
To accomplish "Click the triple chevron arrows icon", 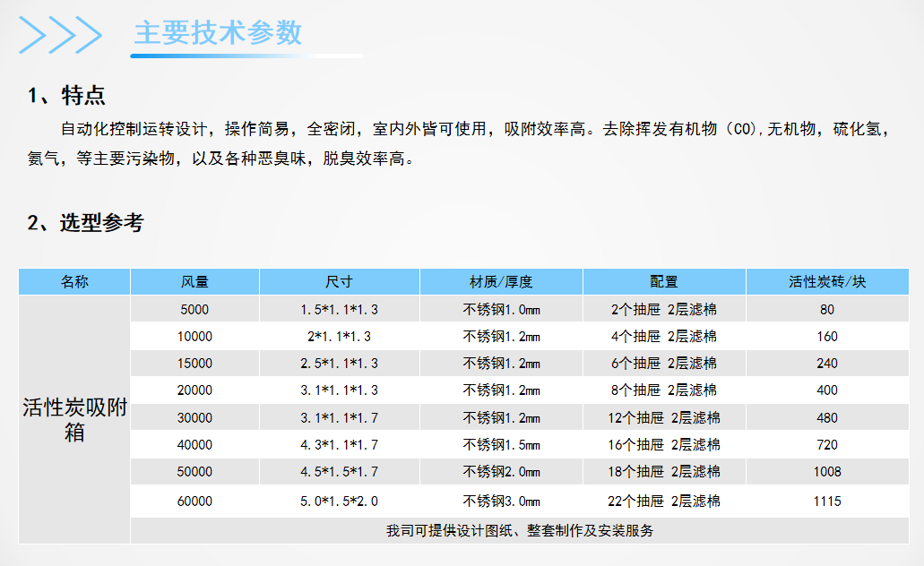I will 61,34.
